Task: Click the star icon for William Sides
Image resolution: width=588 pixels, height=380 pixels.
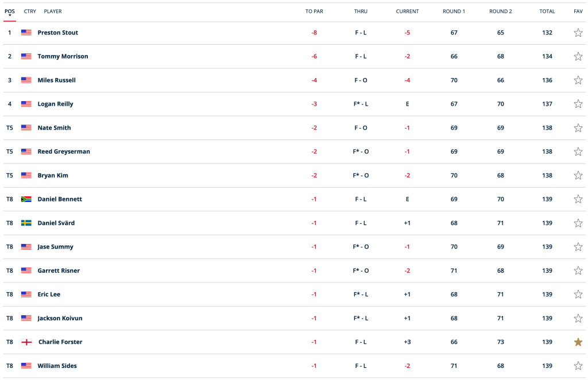Action: 578,366
